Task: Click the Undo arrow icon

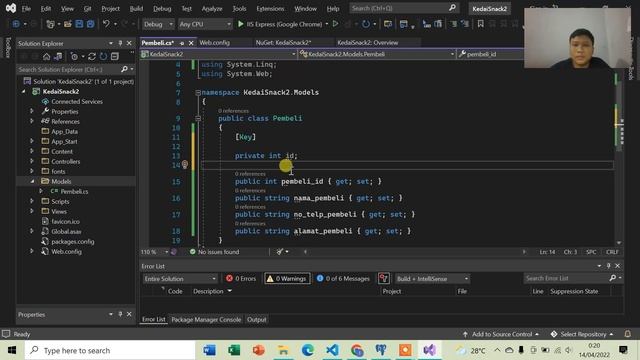Action: [x=106, y=24]
